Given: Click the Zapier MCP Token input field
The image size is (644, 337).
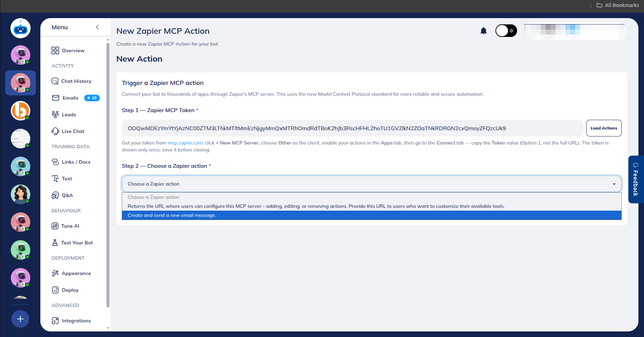Looking at the screenshot, I should tap(352, 128).
